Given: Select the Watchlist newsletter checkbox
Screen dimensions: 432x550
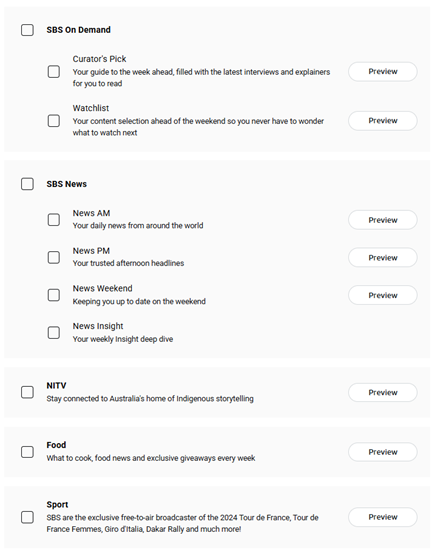Looking at the screenshot, I should point(54,121).
